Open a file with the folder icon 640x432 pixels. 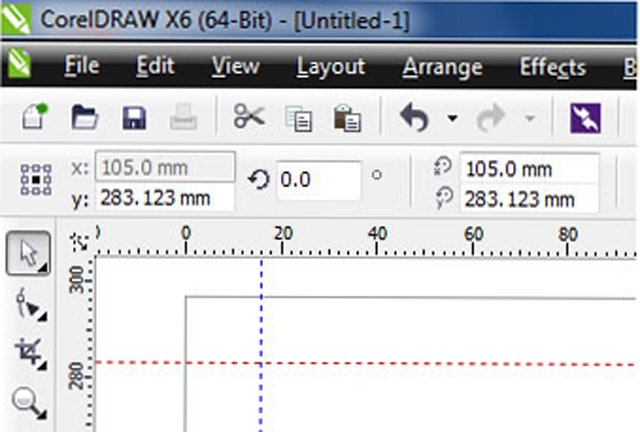[x=84, y=117]
